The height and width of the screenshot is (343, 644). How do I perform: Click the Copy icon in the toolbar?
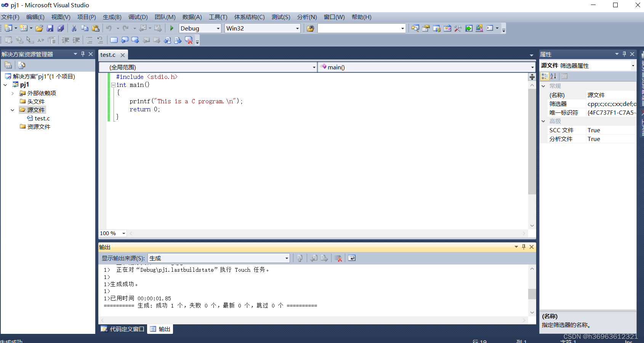click(85, 28)
